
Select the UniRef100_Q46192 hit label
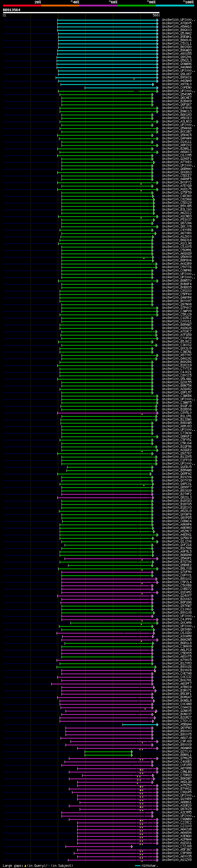click(177, 358)
